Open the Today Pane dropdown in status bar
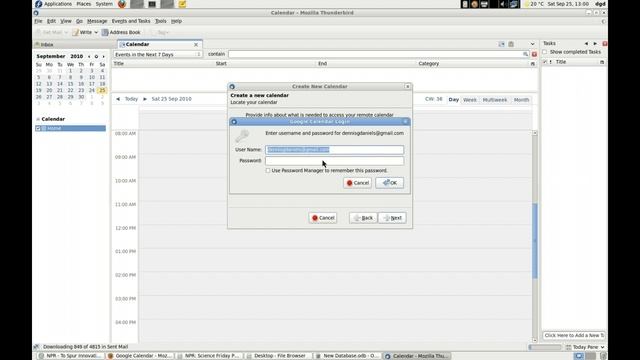This screenshot has width=640, height=360. click(x=602, y=347)
